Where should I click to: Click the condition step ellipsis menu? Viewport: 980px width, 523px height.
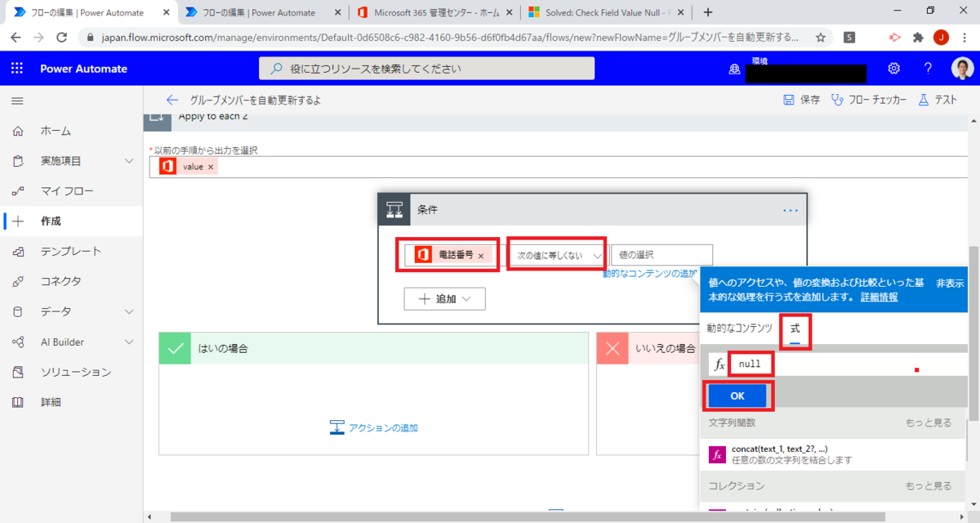[x=790, y=210]
